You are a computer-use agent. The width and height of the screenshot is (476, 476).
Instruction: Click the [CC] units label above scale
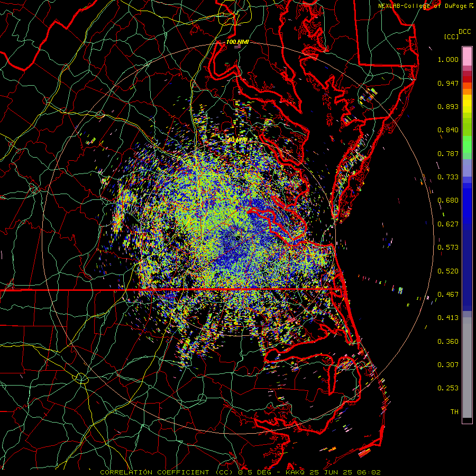[x=452, y=36]
